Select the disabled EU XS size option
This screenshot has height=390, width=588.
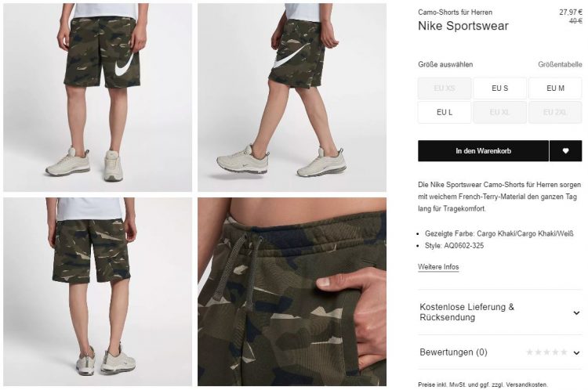pyautogui.click(x=445, y=88)
